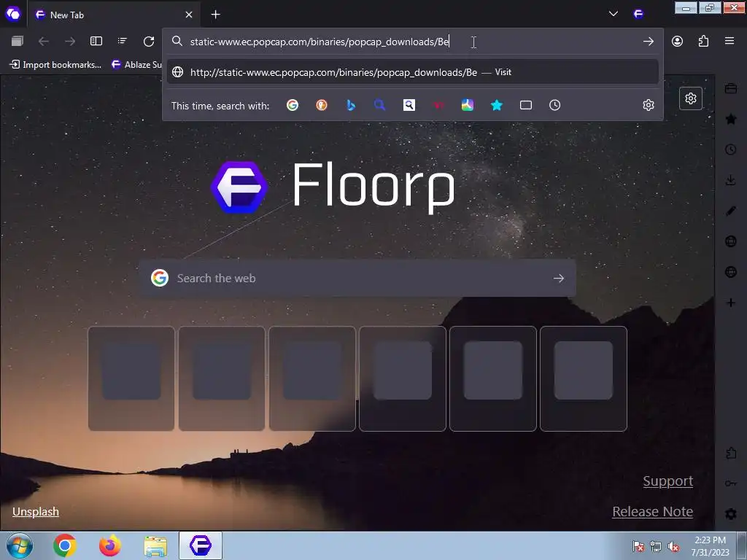Click Import bookmarks... on the bookmarks bar

(x=55, y=65)
